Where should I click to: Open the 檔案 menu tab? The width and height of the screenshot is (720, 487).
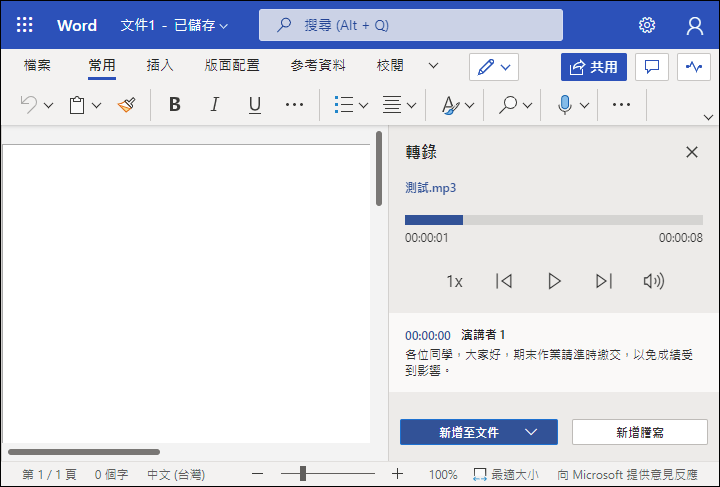[37, 66]
